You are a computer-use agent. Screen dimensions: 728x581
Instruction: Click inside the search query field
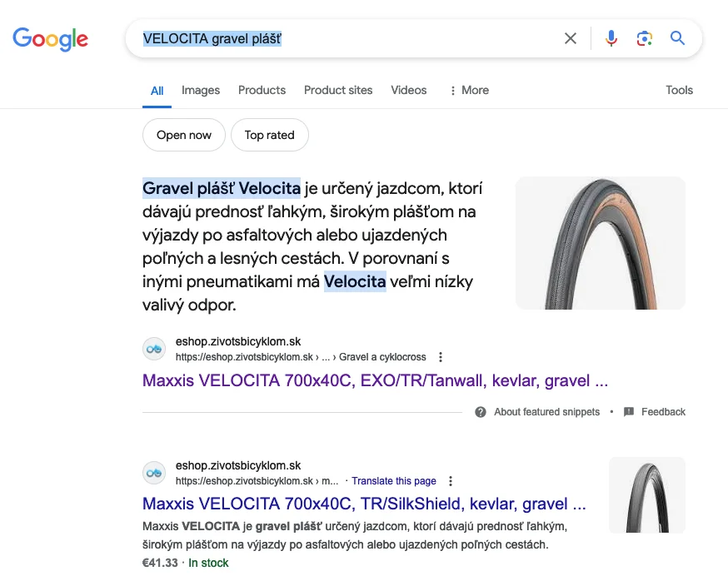tap(375, 38)
